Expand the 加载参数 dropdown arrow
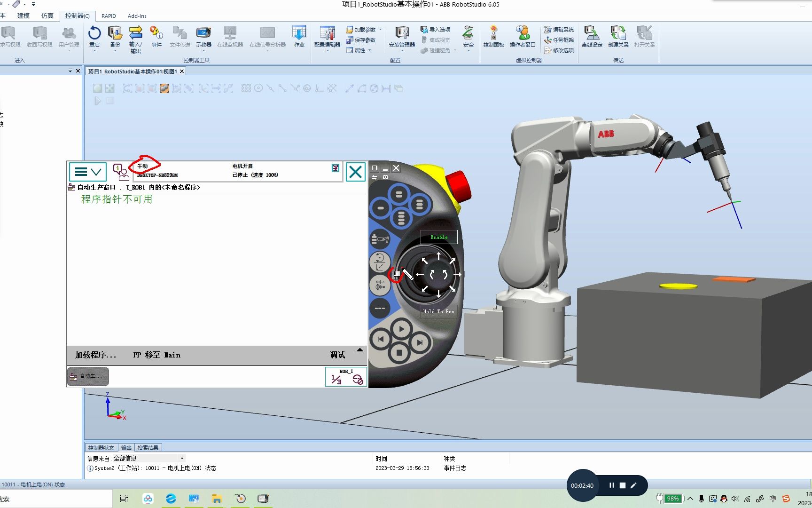Viewport: 812px width, 508px height. 380,29
